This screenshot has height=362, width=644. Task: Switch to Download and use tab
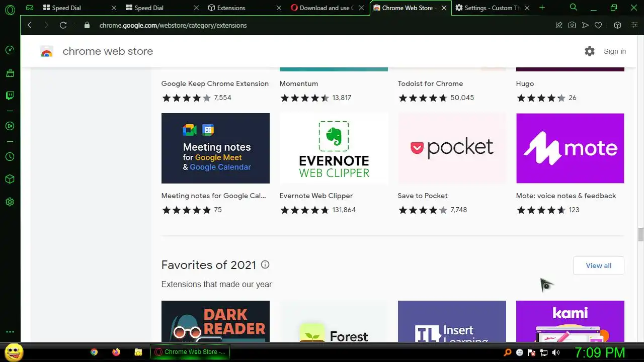point(327,8)
